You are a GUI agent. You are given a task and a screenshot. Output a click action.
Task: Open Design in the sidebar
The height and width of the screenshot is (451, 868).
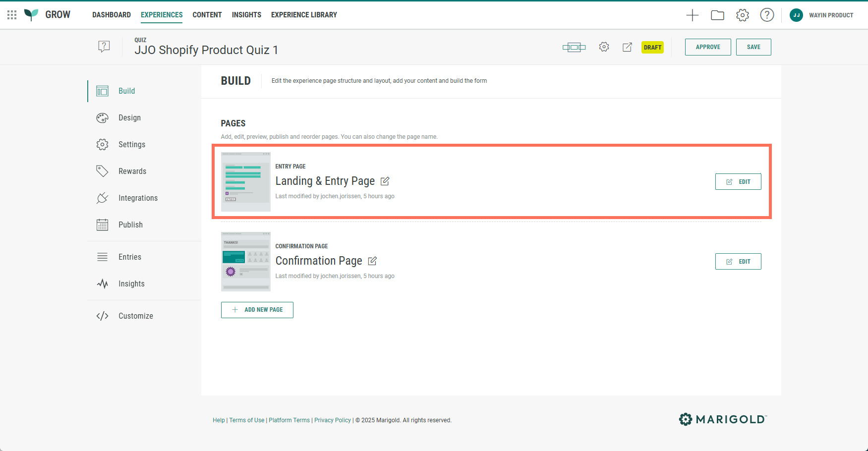click(x=129, y=118)
